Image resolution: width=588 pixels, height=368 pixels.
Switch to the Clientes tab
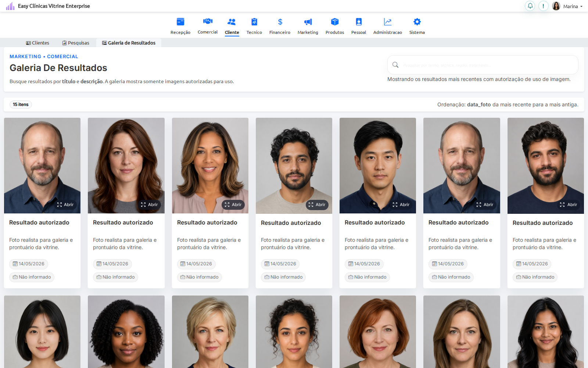click(x=37, y=43)
